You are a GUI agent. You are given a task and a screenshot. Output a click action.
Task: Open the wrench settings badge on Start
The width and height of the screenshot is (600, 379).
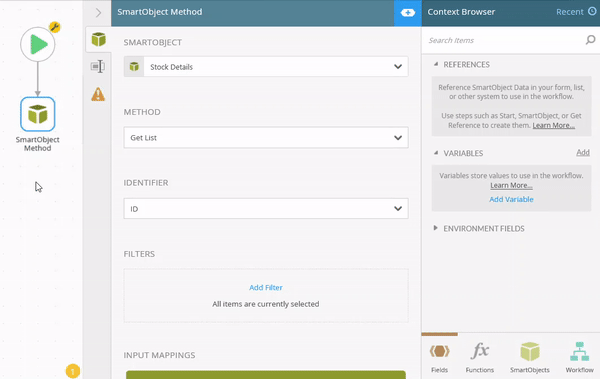[x=55, y=27]
